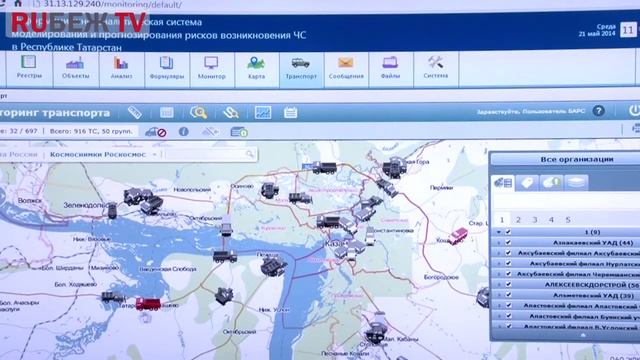Uncheck Аксубаевский филиал Нурлатский checkbox

pos(508,263)
